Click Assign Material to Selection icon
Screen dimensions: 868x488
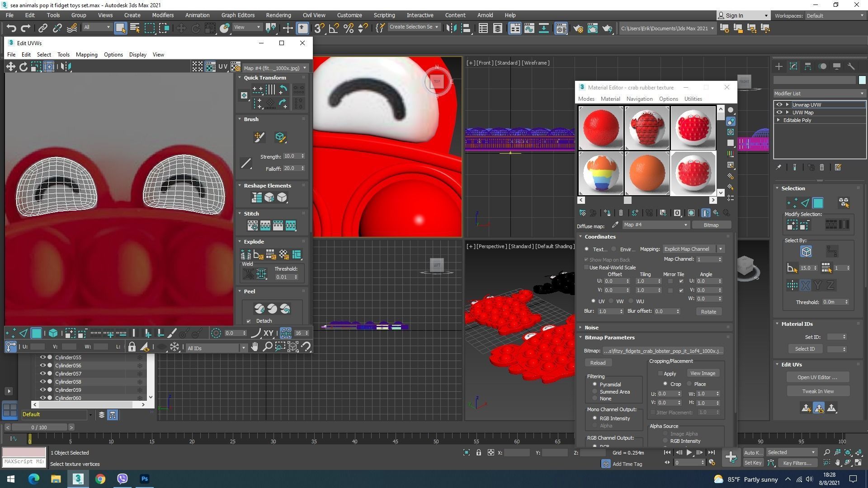607,213
